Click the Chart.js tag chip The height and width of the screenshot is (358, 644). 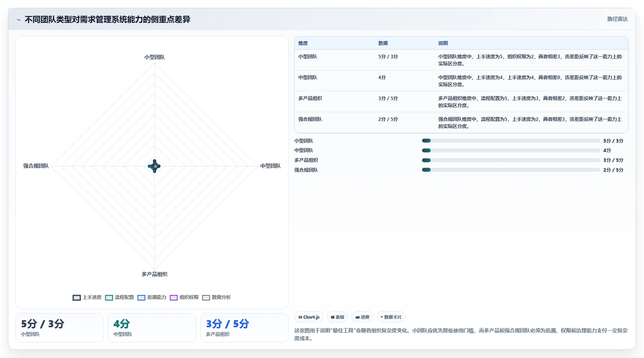(309, 317)
